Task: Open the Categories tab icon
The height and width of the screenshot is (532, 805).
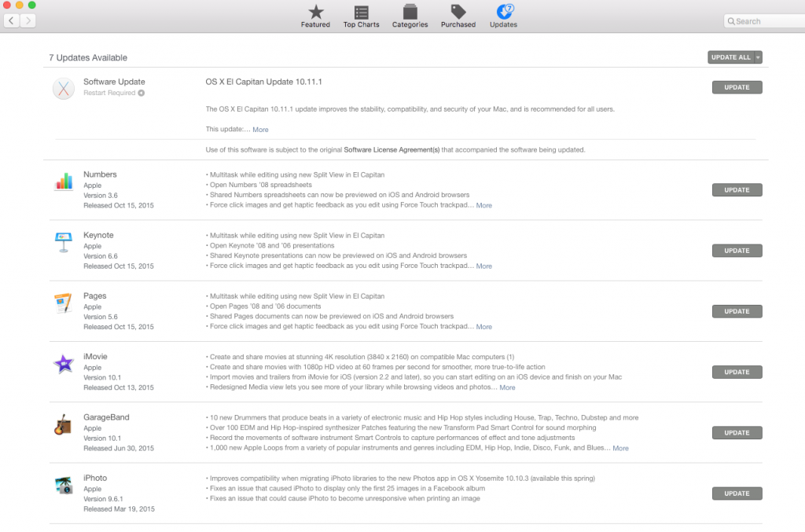Action: [410, 12]
